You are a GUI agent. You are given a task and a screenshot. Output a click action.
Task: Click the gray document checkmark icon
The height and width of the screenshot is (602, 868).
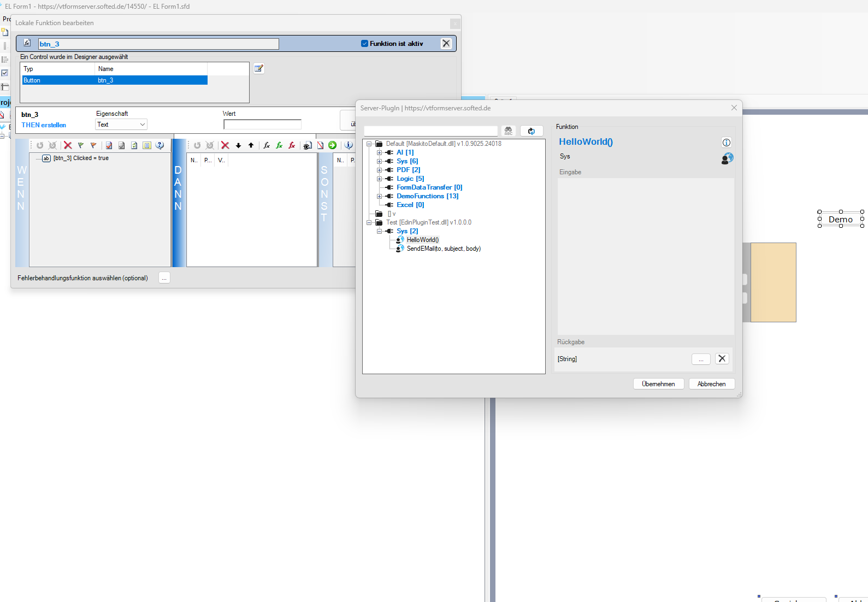pos(122,145)
